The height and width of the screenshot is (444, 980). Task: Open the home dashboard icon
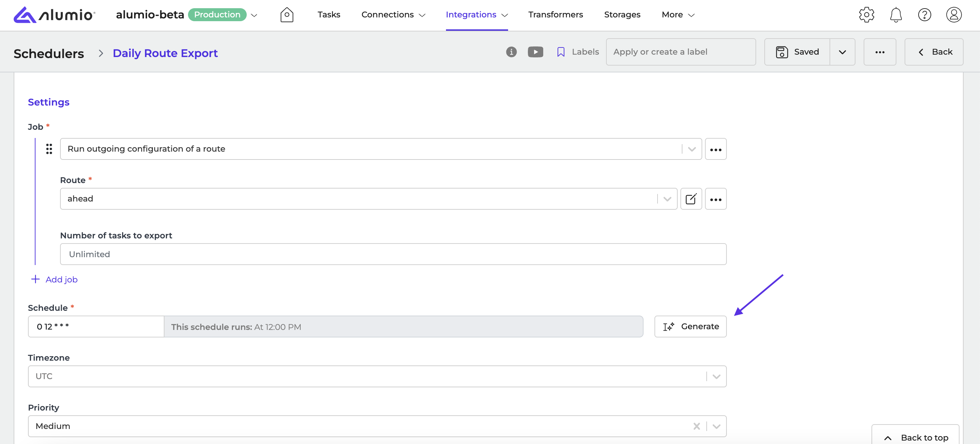pyautogui.click(x=287, y=15)
